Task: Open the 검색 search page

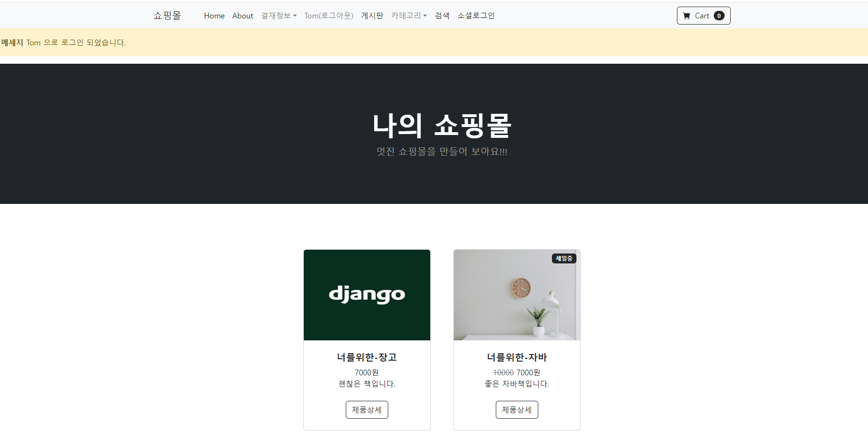Action: pos(442,16)
